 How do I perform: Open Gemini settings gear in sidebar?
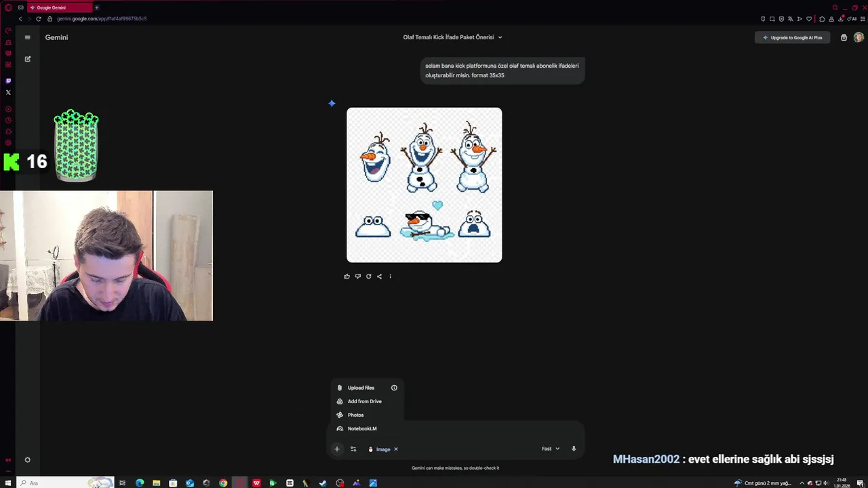point(27,460)
